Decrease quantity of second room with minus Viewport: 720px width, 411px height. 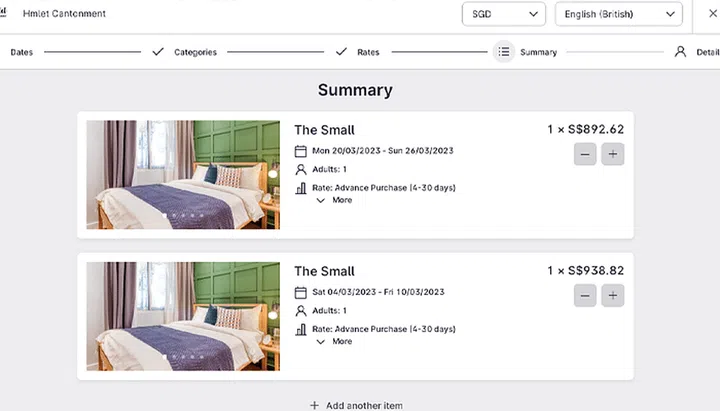tap(585, 295)
